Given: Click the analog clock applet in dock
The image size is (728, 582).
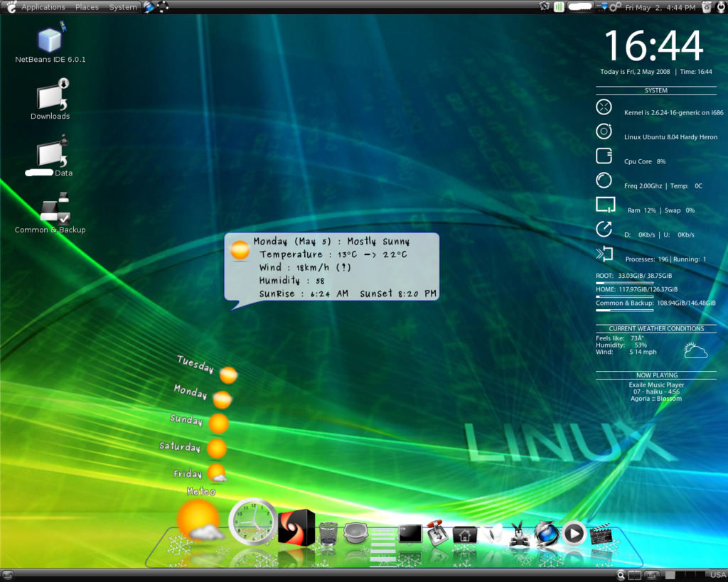Looking at the screenshot, I should 253,522.
